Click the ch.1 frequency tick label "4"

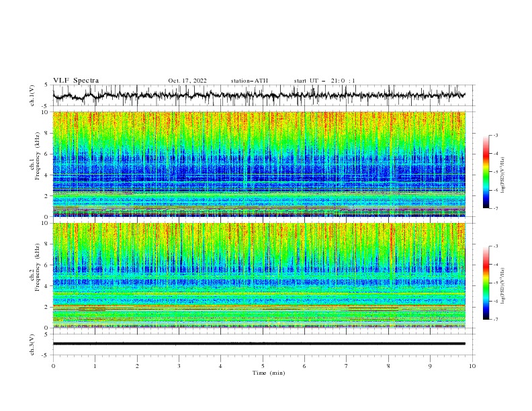(x=46, y=175)
